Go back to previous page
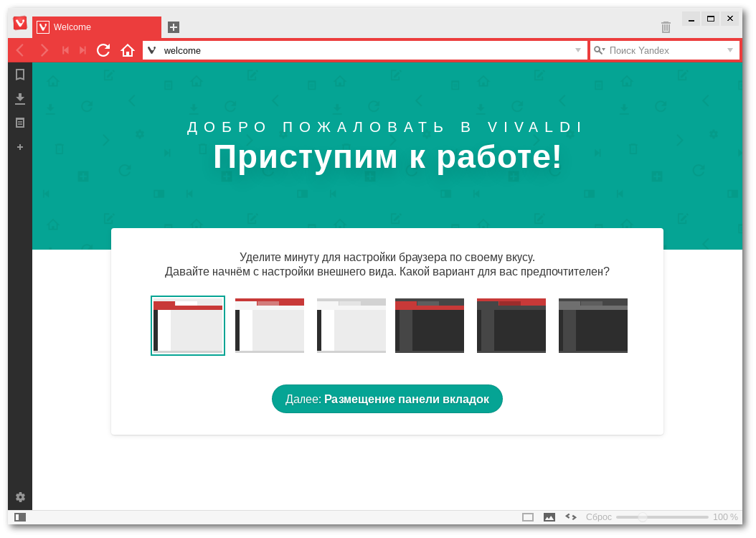The width and height of the screenshot is (756, 538). coord(20,50)
